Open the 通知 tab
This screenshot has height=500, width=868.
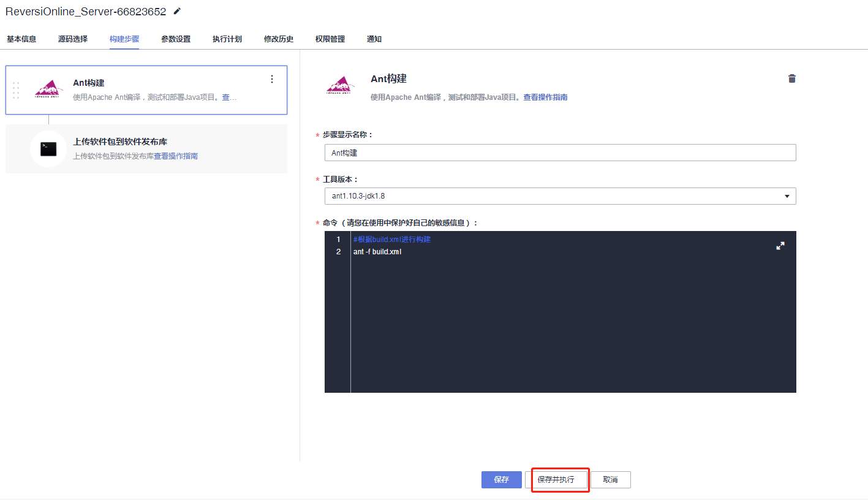[374, 39]
